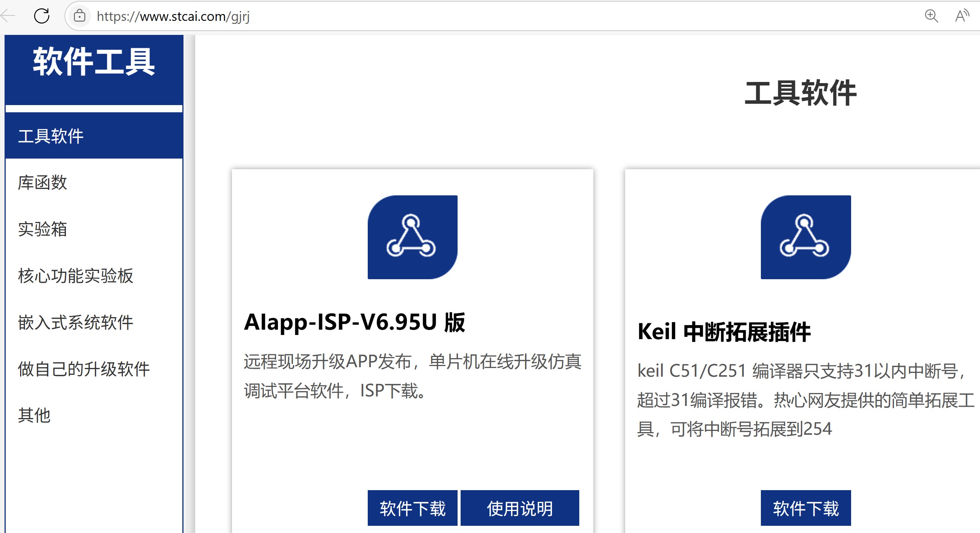Image resolution: width=980 pixels, height=533 pixels.
Task: Select 工具软件 in the sidebar
Action: (x=94, y=136)
